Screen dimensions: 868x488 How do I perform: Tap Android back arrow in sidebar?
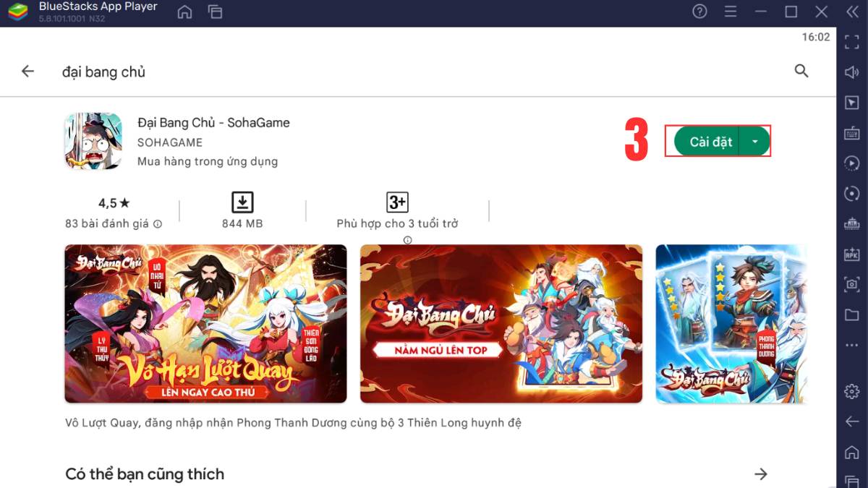click(x=852, y=421)
